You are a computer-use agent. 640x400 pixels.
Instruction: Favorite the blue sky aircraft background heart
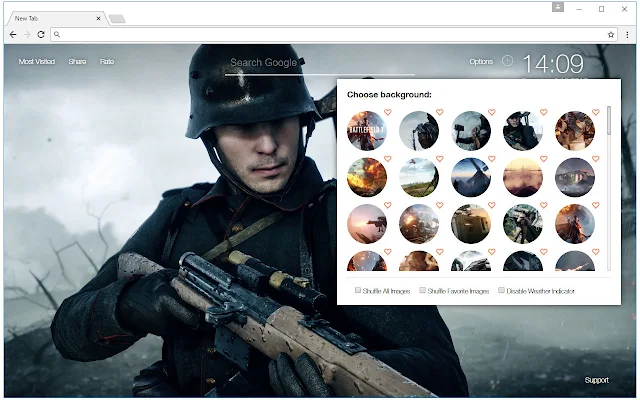492,158
